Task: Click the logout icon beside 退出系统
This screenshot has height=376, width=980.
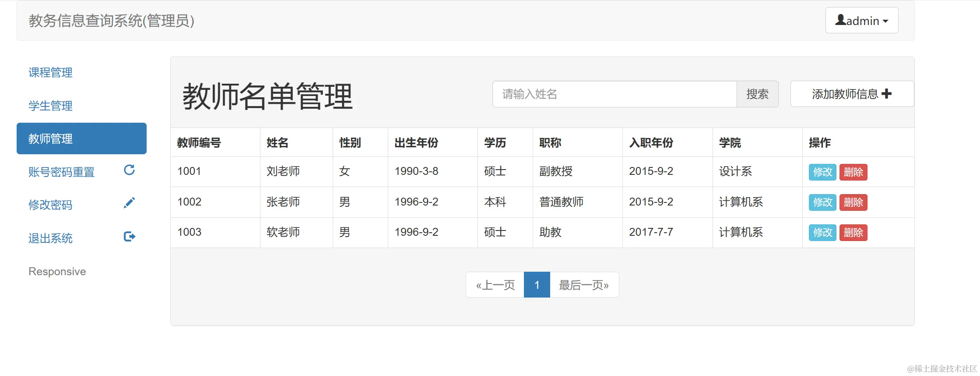Action: point(130,237)
